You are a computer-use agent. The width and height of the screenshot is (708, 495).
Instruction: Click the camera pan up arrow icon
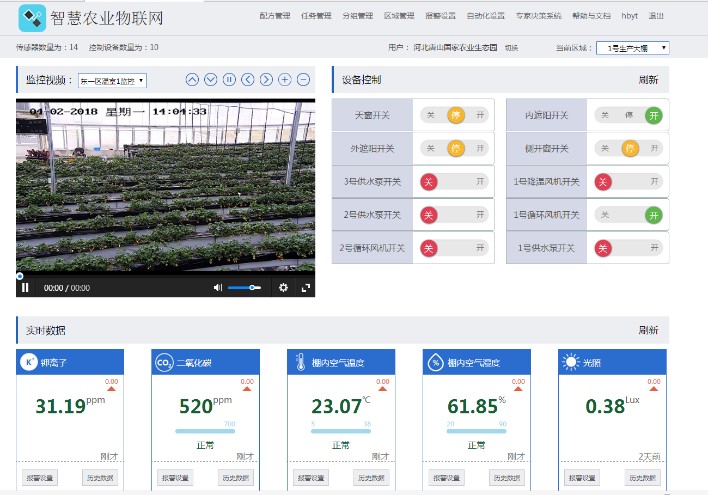[x=192, y=80]
